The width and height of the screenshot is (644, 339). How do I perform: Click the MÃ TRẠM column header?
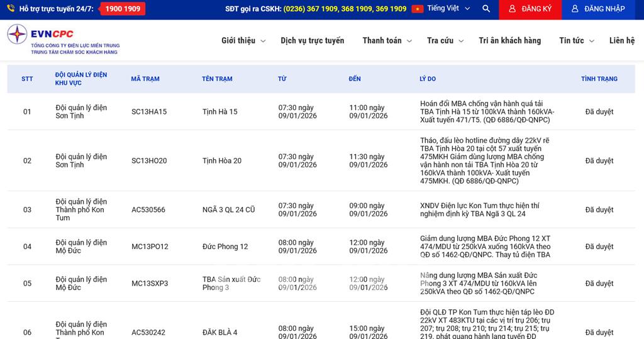145,79
